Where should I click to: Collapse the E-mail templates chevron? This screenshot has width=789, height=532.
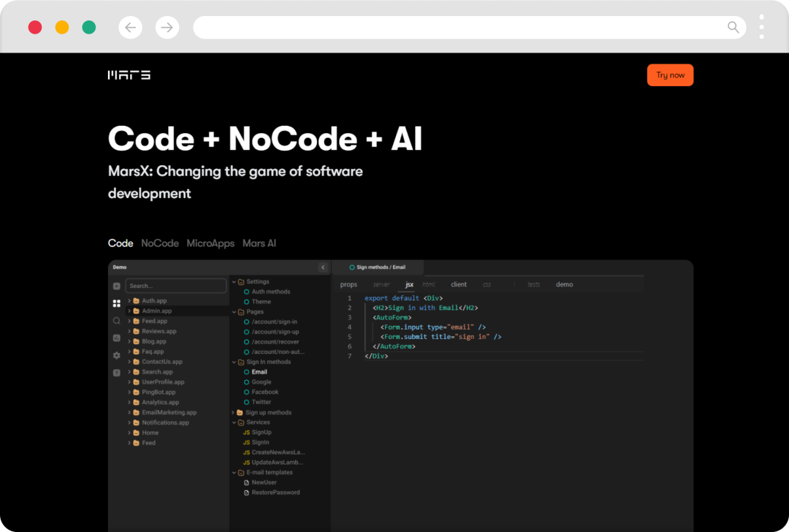point(234,473)
